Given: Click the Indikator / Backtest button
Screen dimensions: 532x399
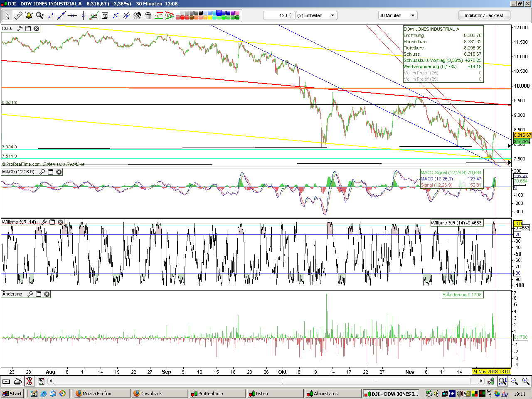Looking at the screenshot, I should [x=484, y=15].
